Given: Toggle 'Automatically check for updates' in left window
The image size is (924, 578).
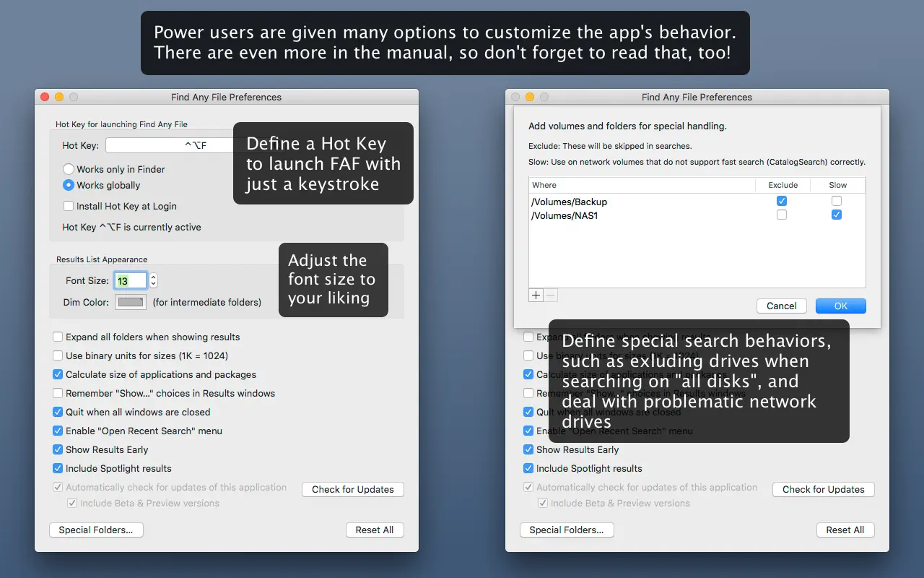Looking at the screenshot, I should [58, 487].
